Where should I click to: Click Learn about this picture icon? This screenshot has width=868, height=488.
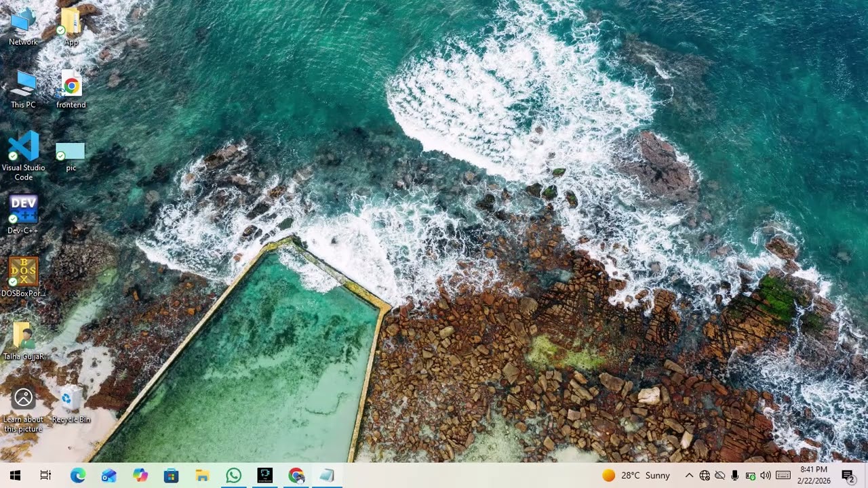23,409
